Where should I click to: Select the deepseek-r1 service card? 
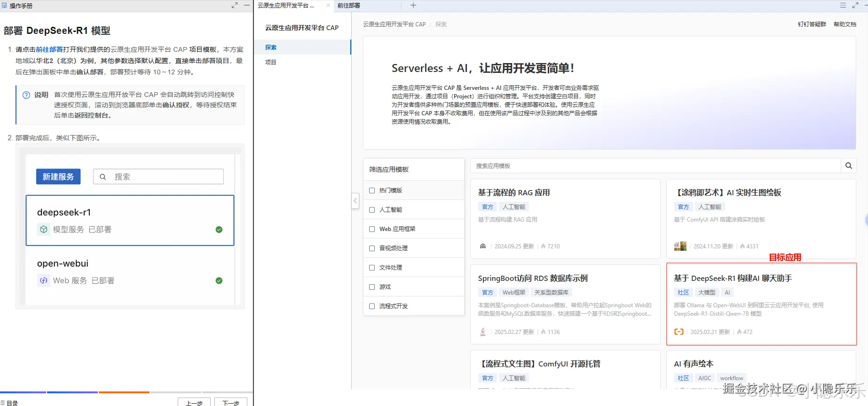130,220
